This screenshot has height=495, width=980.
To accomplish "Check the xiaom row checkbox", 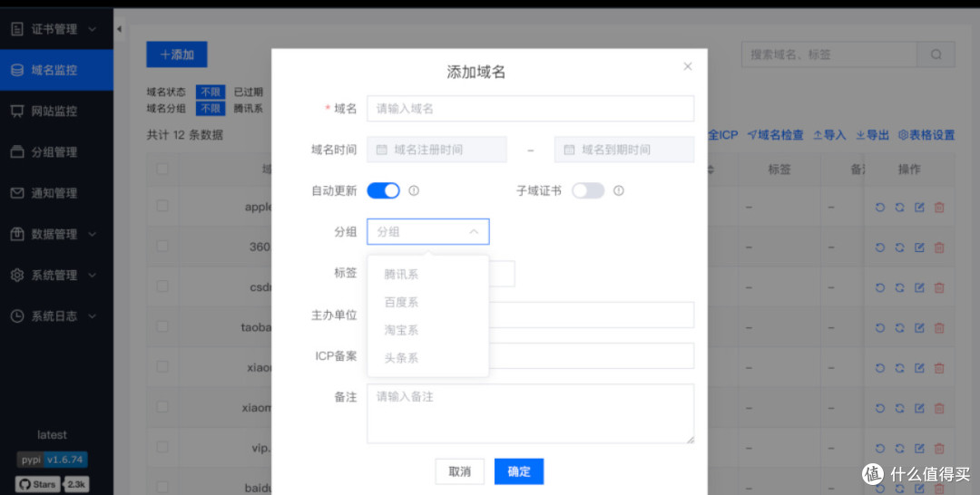I will tap(162, 407).
